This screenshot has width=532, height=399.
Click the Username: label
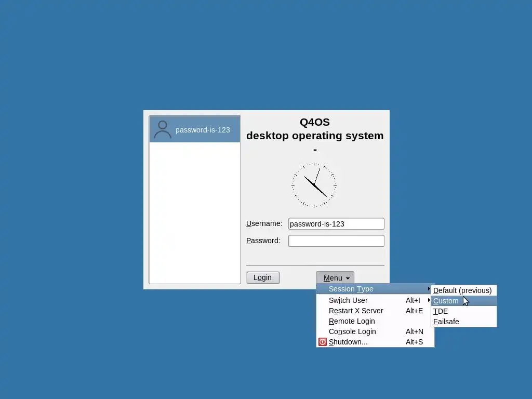(264, 223)
